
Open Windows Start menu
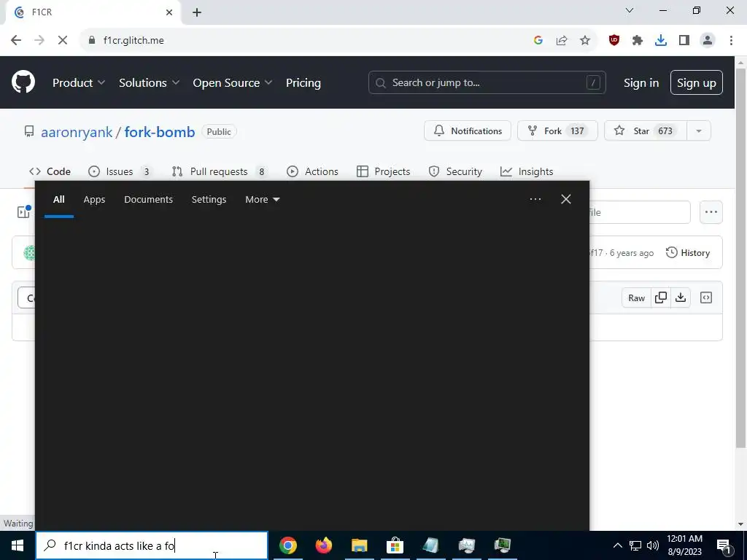click(x=18, y=545)
